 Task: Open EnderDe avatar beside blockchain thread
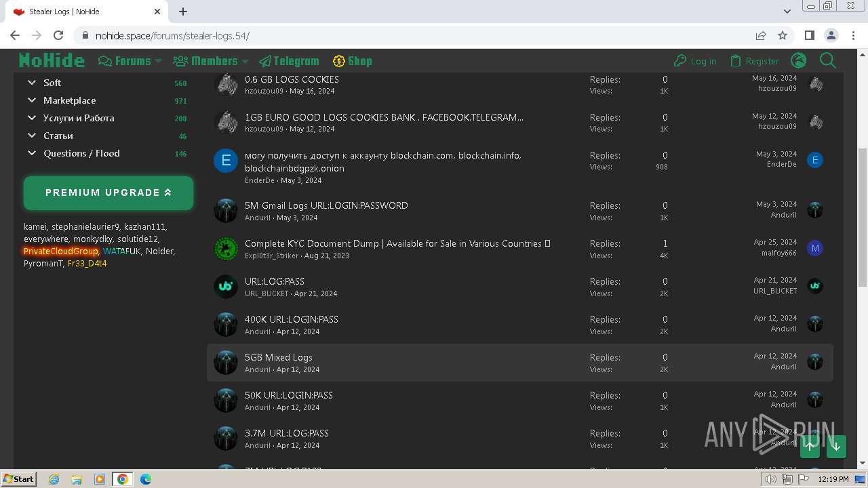(226, 161)
